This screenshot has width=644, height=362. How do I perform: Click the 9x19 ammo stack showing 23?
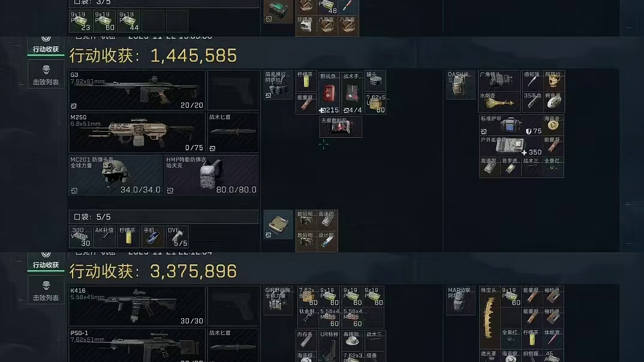point(80,21)
